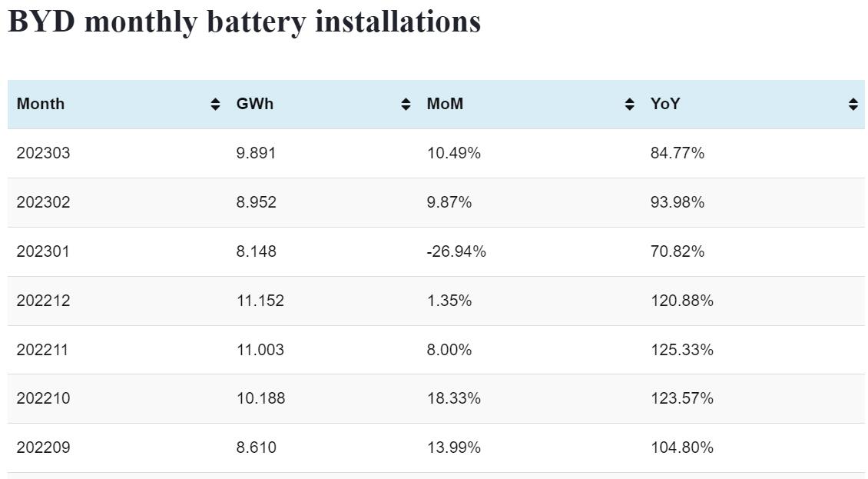The width and height of the screenshot is (868, 479).
Task: Click the 8.952 GWh value
Action: point(256,202)
